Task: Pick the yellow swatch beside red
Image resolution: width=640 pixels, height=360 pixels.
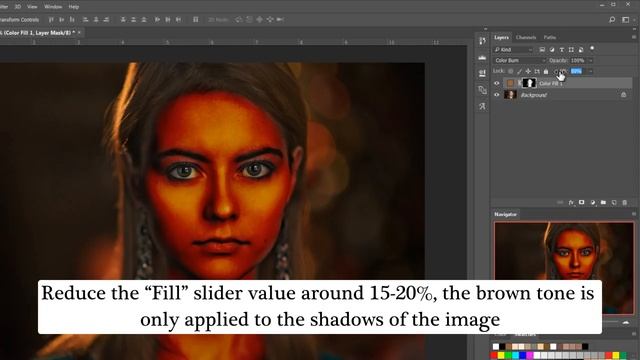Action: (501, 356)
